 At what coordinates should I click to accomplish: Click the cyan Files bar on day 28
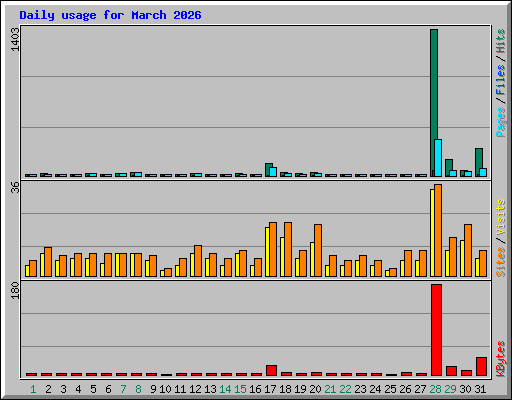click(438, 158)
